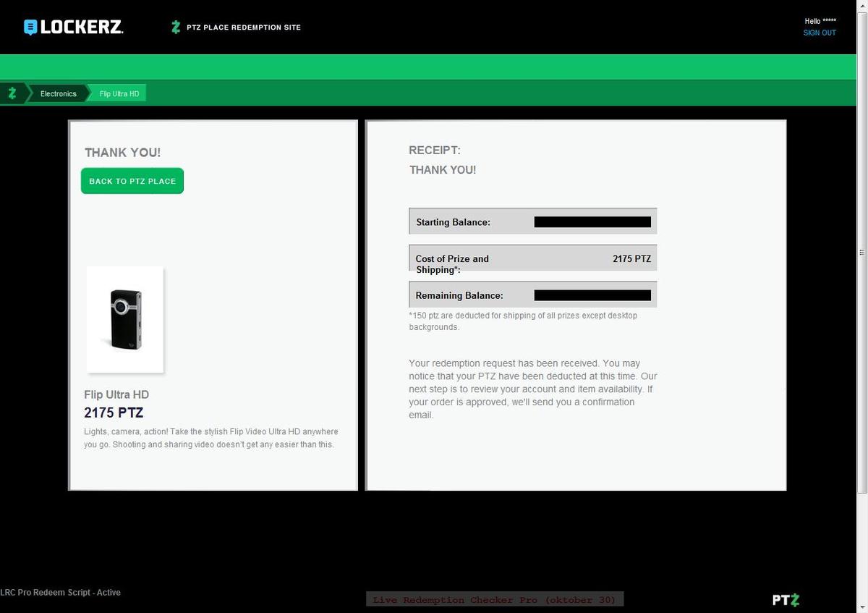Select the Flip Ultra HD breadcrumb
The width and height of the screenshot is (868, 613).
pyautogui.click(x=119, y=94)
